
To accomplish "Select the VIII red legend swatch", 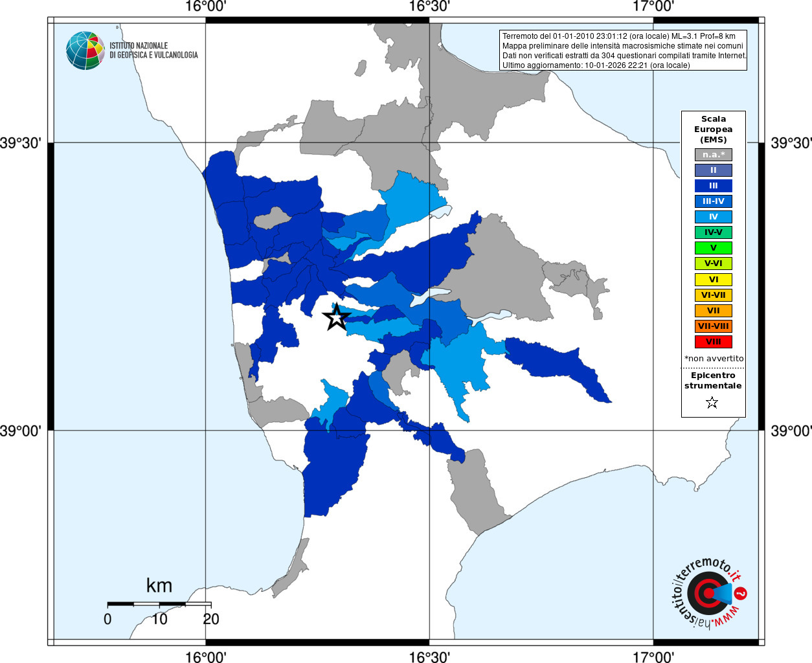I will [x=714, y=342].
